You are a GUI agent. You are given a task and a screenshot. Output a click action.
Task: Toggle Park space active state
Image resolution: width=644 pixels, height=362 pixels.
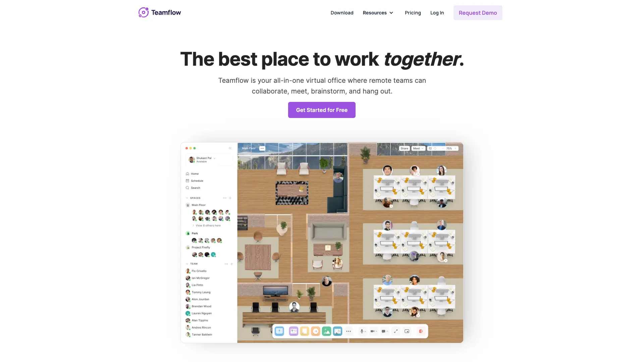195,233
